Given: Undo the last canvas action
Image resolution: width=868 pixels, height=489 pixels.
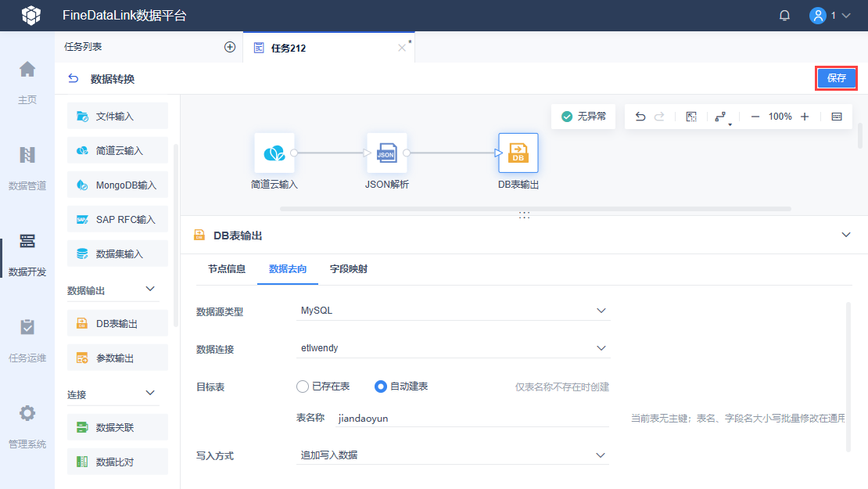Looking at the screenshot, I should click(640, 117).
